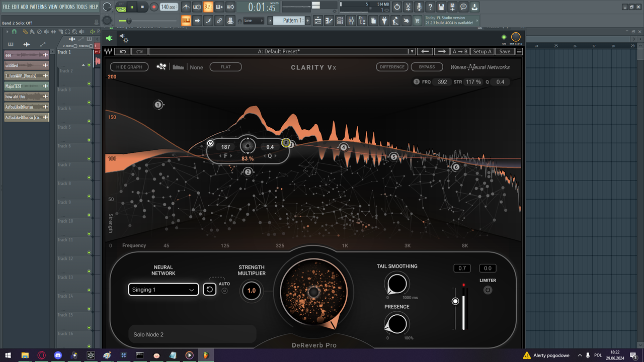Click the plugin undo arrow

122,51
